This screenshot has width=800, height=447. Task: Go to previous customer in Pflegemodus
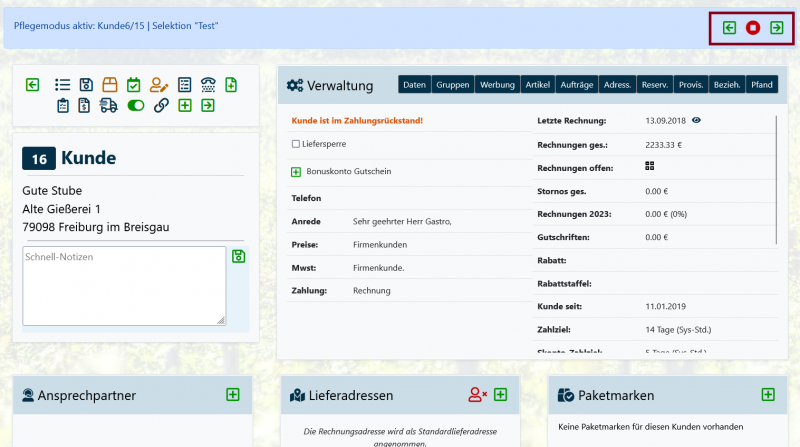(729, 28)
